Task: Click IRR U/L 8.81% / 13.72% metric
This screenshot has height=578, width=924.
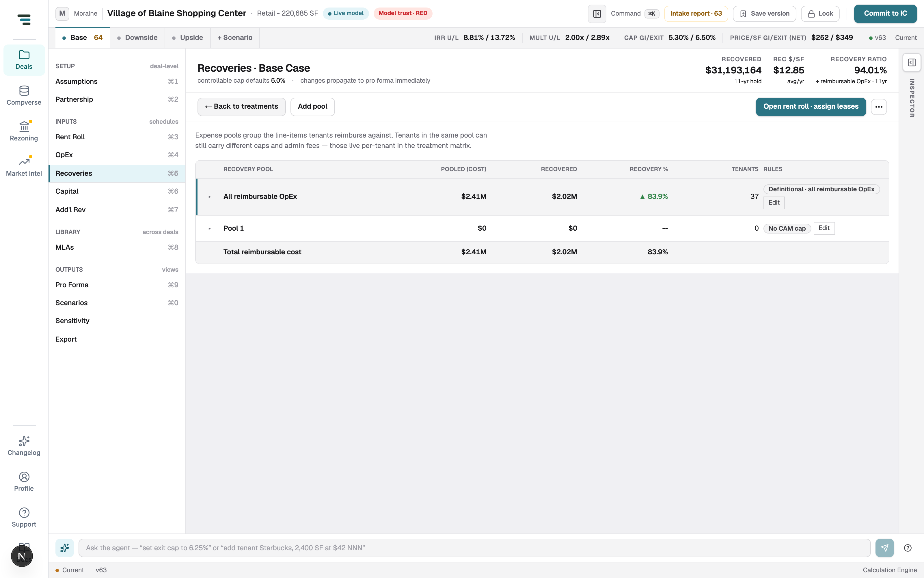Action: [x=474, y=38]
